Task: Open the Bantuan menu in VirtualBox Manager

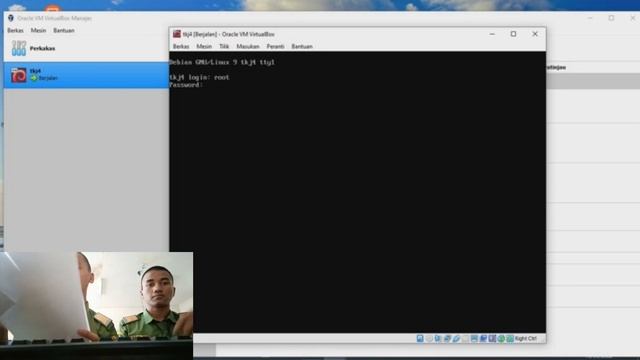Action: click(x=64, y=31)
